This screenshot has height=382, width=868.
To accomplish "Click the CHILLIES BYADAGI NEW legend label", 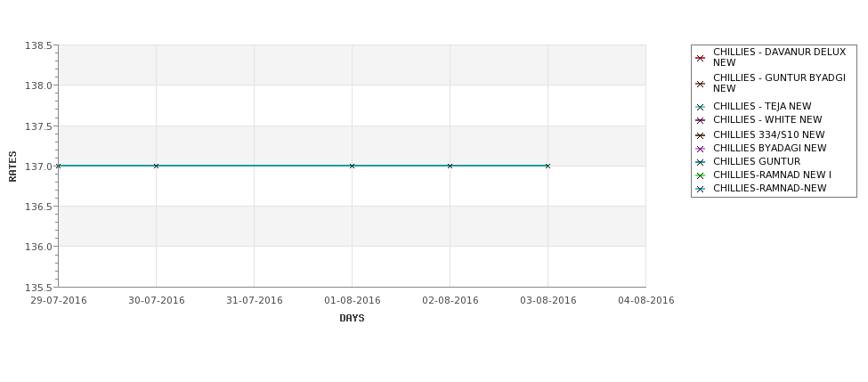I will coord(770,148).
